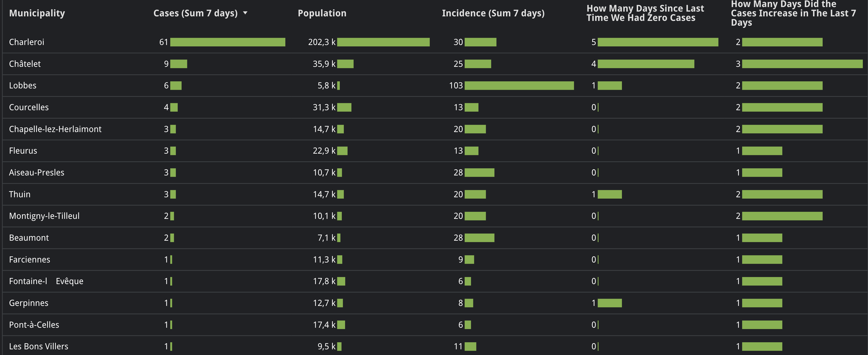The image size is (868, 355).
Task: Click Lobbes incidence value 103
Action: click(456, 85)
